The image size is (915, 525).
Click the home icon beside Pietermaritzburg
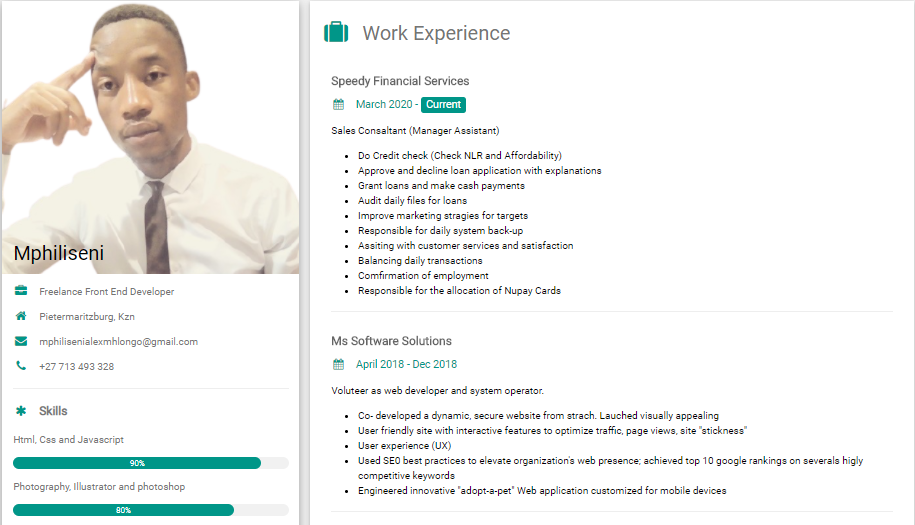click(x=21, y=316)
